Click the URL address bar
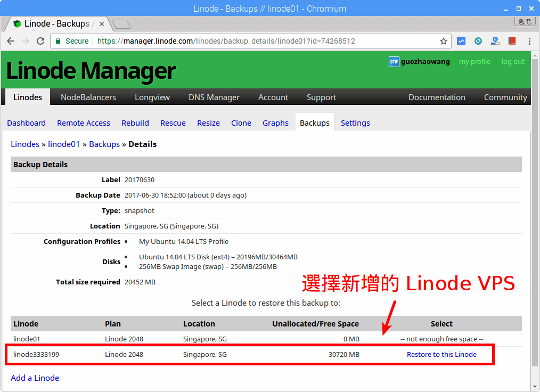The width and height of the screenshot is (540, 392). coord(266,41)
